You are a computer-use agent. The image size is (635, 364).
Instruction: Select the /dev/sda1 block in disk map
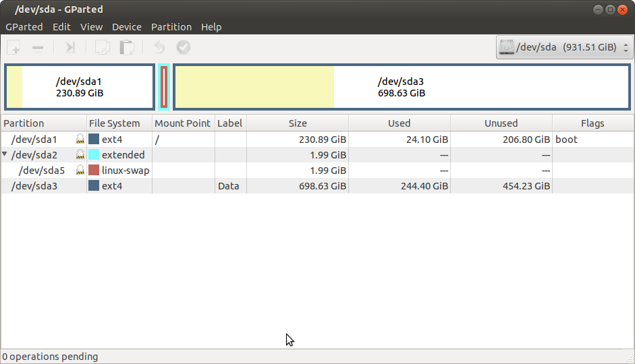(x=80, y=87)
